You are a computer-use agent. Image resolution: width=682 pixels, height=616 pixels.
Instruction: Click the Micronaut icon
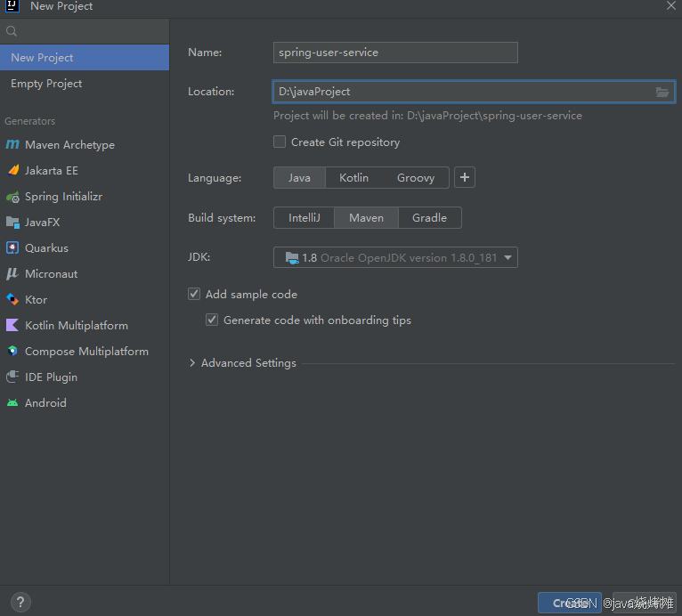click(12, 273)
